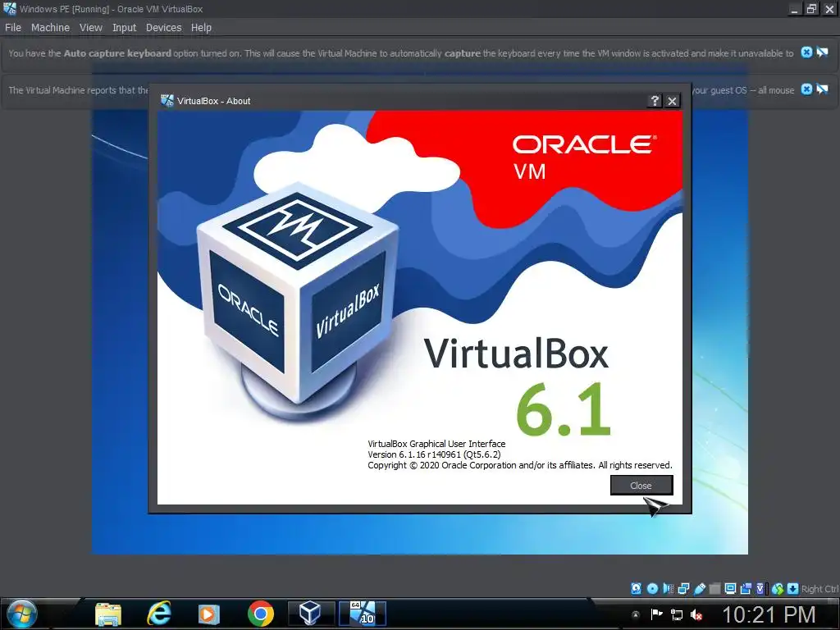Suppress the mouse integration message permanently
The width and height of the screenshot is (840, 630).
click(822, 89)
